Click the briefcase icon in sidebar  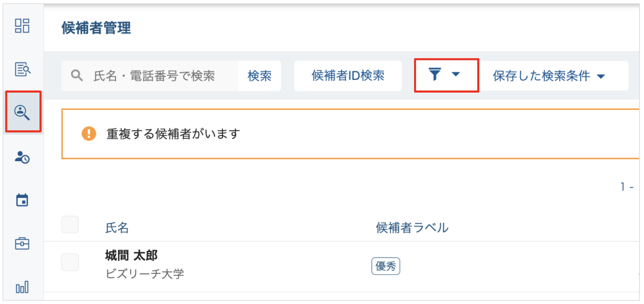point(22,243)
